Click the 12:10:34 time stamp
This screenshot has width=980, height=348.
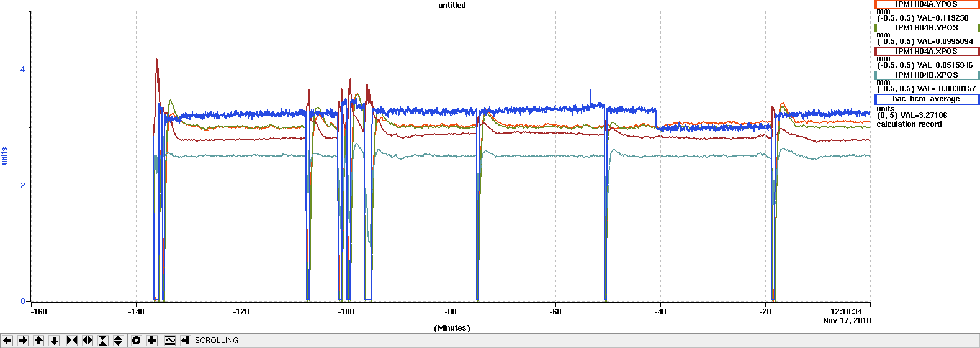(847, 312)
